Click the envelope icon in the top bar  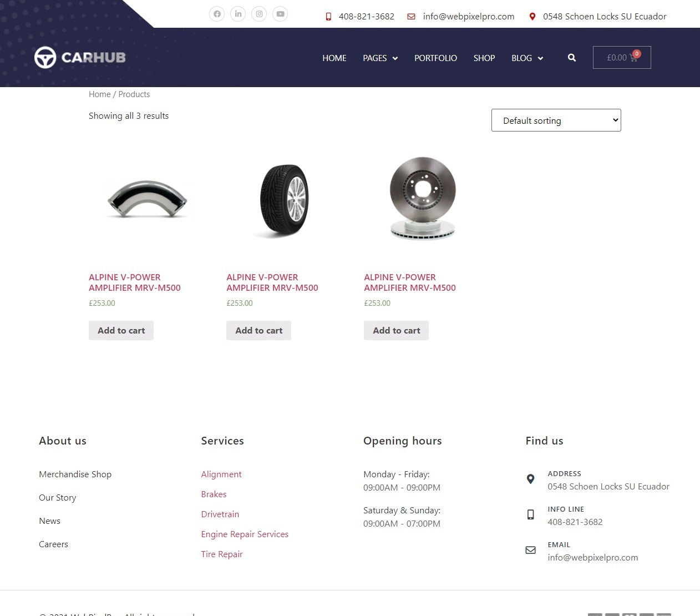point(411,17)
